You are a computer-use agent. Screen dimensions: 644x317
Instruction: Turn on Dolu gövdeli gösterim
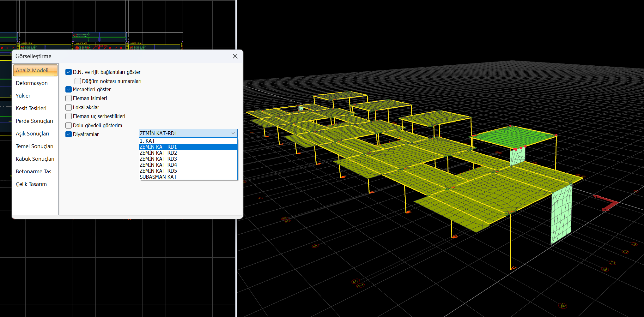coord(69,125)
